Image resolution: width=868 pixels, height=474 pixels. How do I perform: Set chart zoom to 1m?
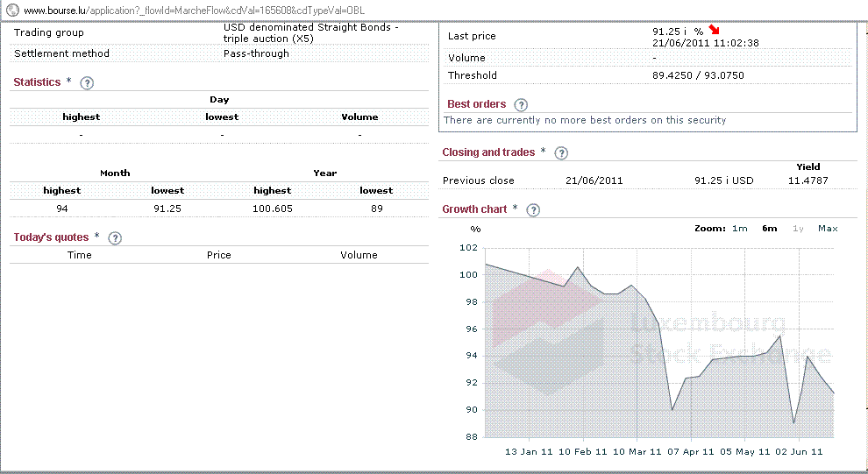[x=740, y=229]
